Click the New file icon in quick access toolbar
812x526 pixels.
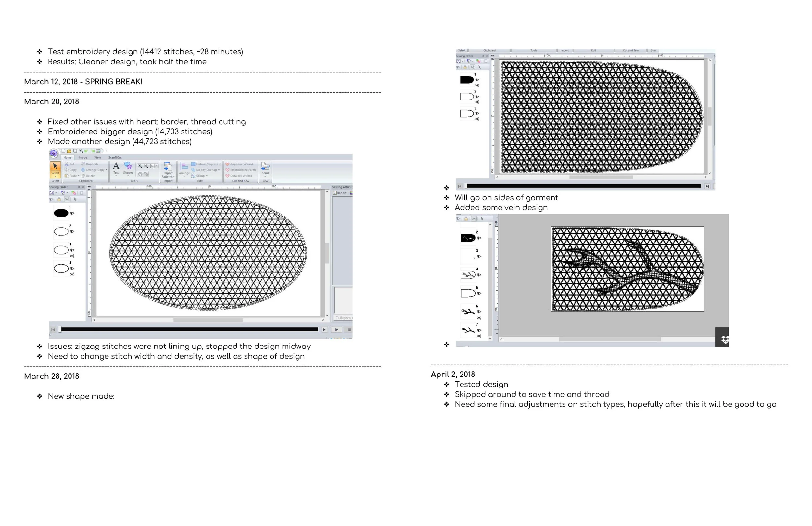63,151
